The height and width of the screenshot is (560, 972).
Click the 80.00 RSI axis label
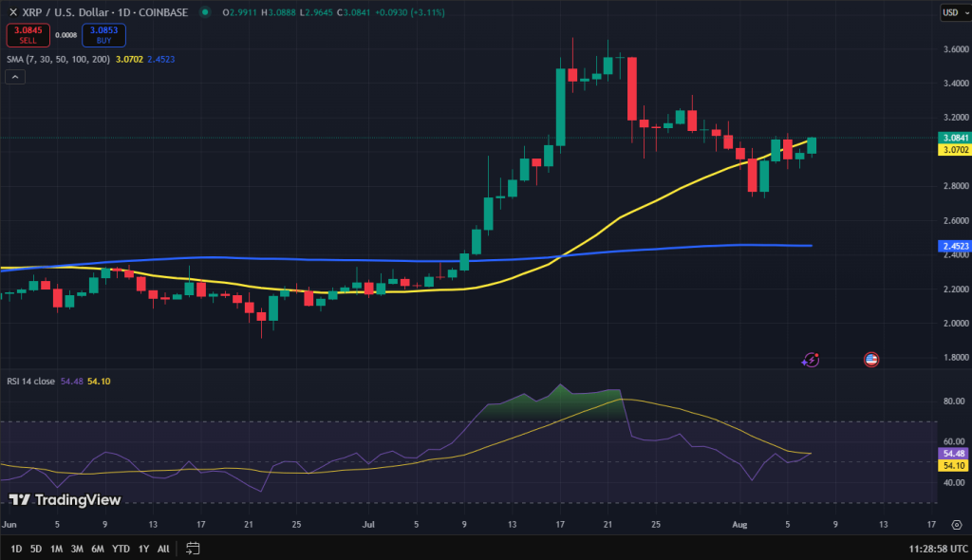tap(954, 401)
